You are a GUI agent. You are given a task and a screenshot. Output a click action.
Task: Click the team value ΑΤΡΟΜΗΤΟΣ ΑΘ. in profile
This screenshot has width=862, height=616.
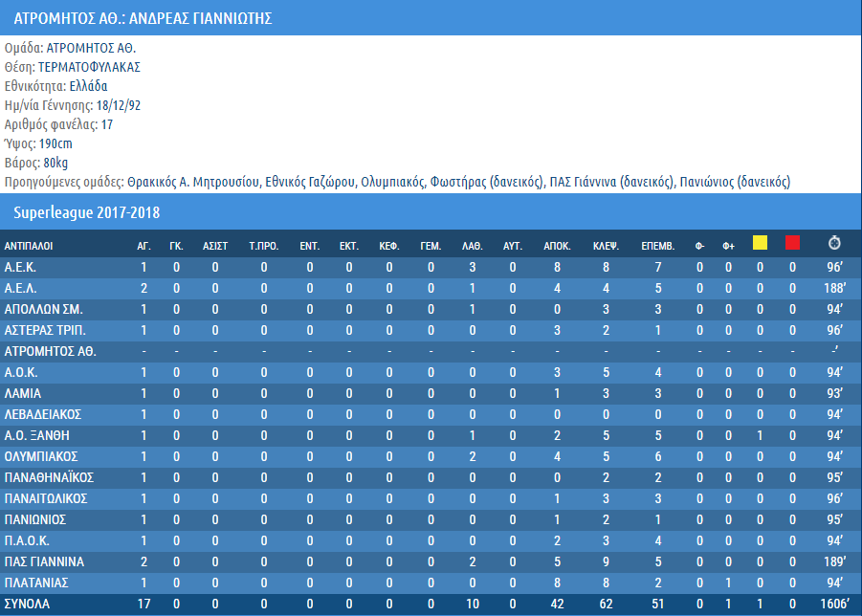(91, 49)
